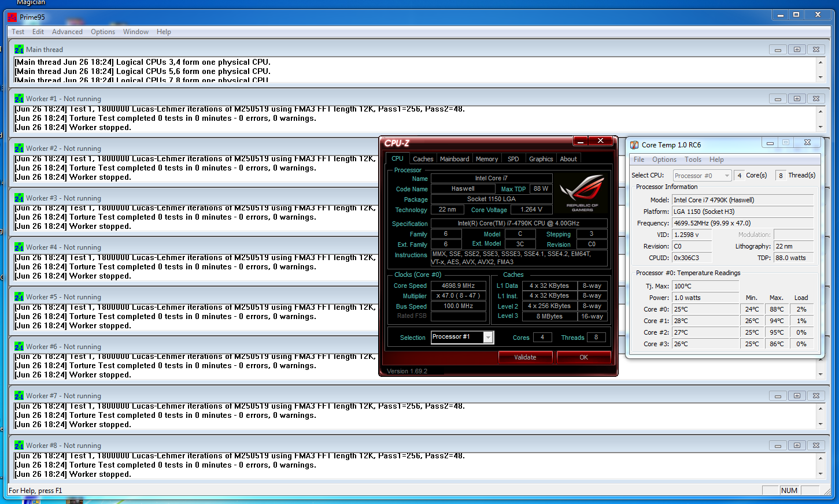The height and width of the screenshot is (504, 839).
Task: Switch to the SPD tab in CPU-Z
Action: (x=513, y=159)
